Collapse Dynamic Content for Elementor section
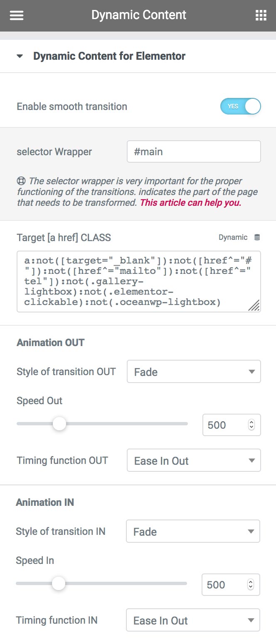 (20, 56)
